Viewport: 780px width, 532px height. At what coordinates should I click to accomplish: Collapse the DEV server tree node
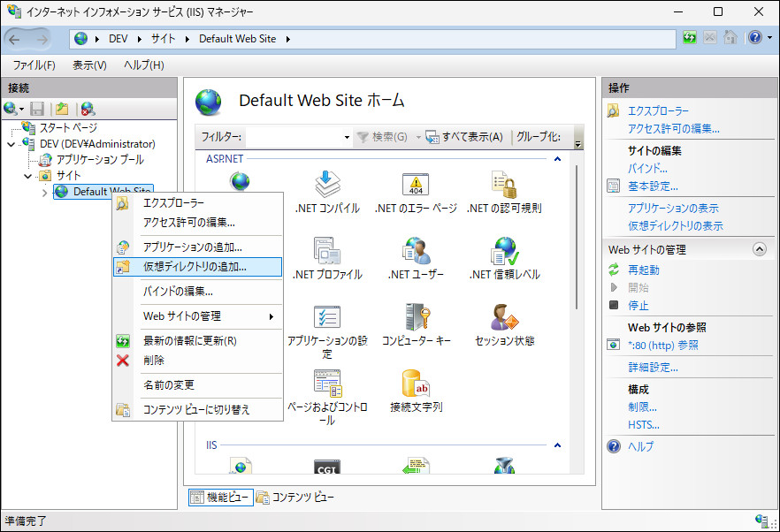[x=11, y=144]
